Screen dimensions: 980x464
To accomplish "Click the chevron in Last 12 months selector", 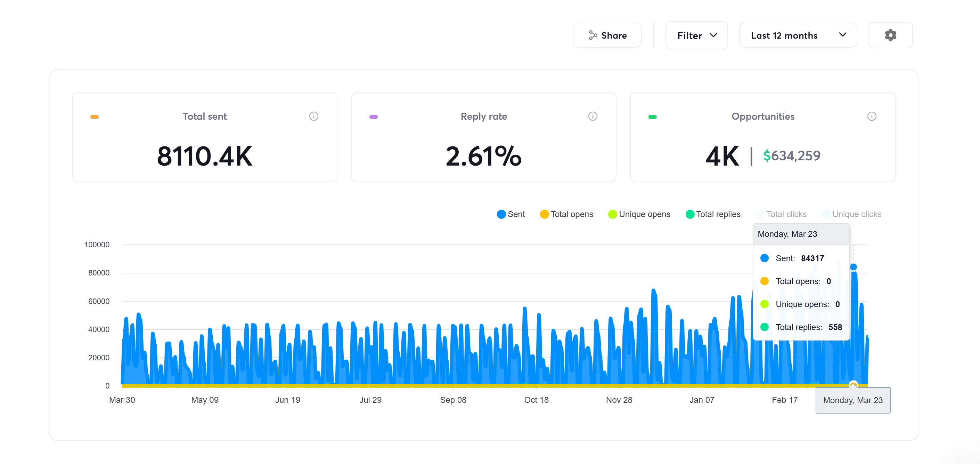I will coord(842,35).
